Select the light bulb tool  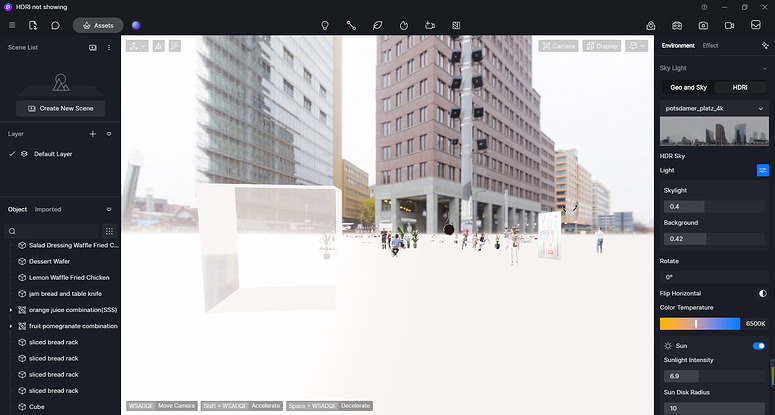325,25
